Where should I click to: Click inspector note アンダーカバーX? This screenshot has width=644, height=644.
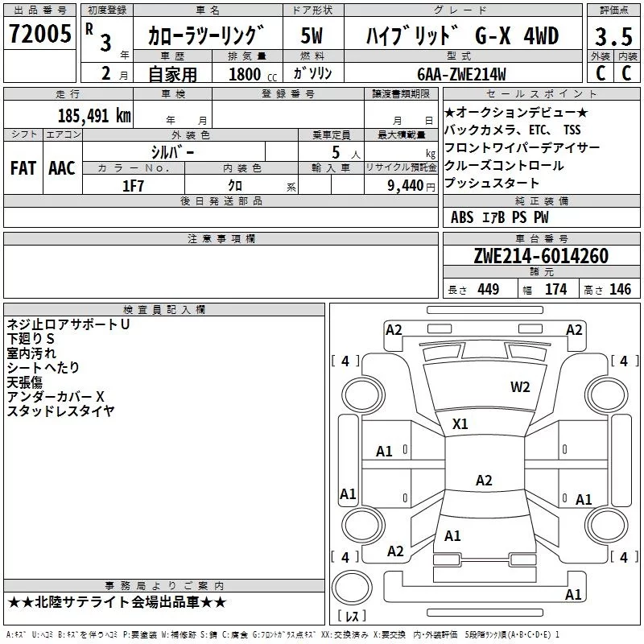tap(56, 396)
